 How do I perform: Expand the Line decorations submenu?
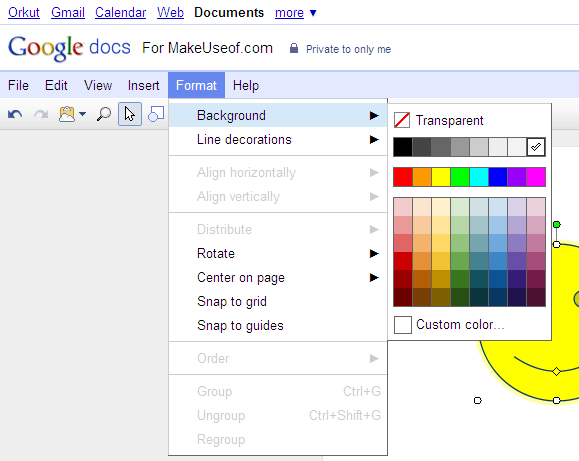point(278,140)
